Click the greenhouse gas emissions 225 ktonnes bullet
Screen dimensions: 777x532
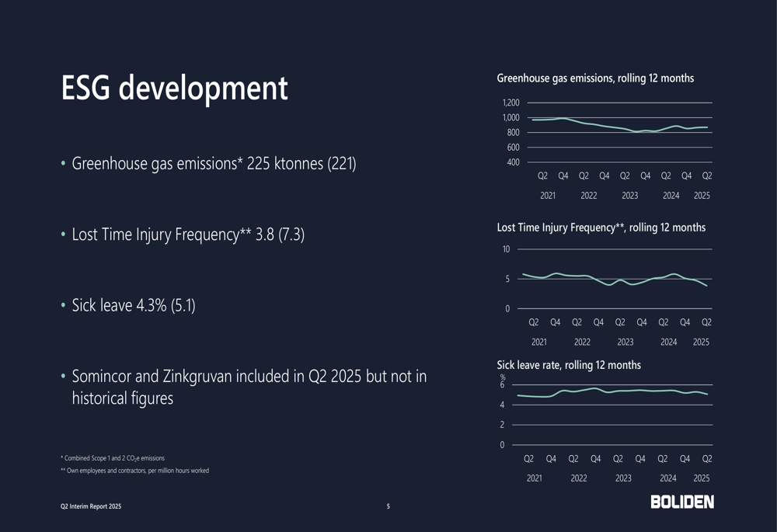pos(214,164)
